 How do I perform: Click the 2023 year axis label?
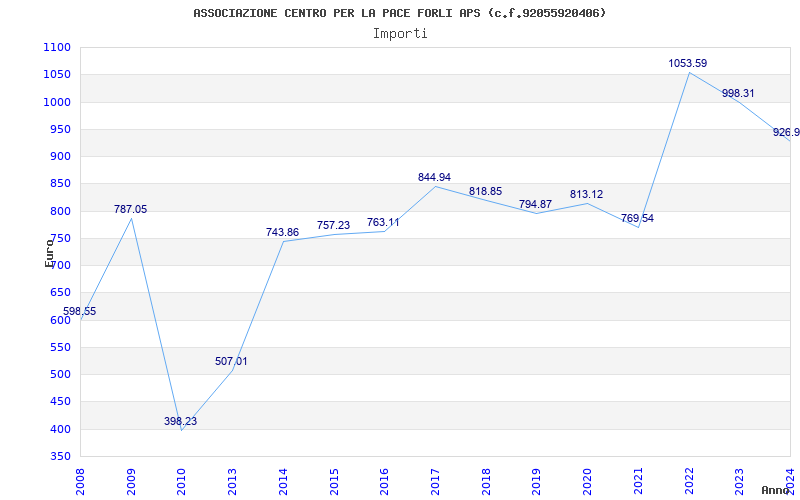(x=739, y=482)
